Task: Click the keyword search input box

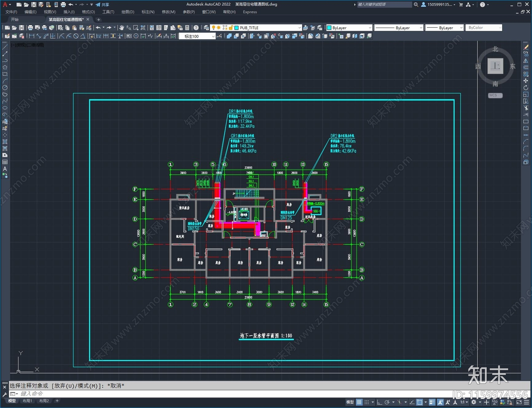Action: (x=384, y=5)
